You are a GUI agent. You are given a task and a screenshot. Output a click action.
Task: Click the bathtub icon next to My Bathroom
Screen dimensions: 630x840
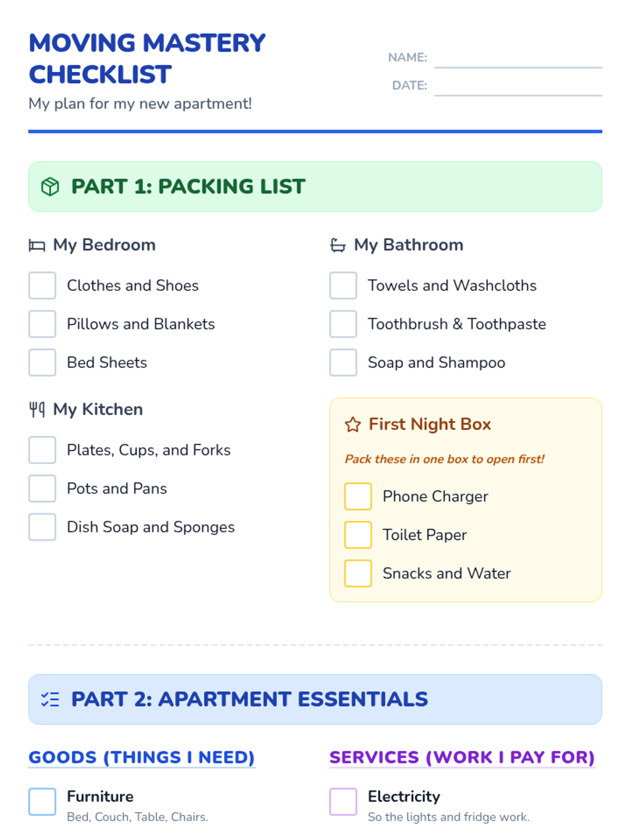click(x=338, y=245)
